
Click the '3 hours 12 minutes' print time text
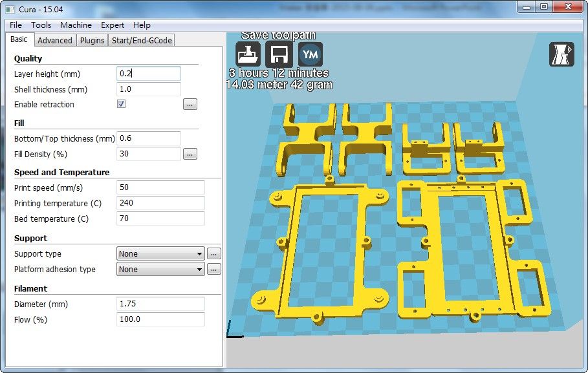coord(279,73)
